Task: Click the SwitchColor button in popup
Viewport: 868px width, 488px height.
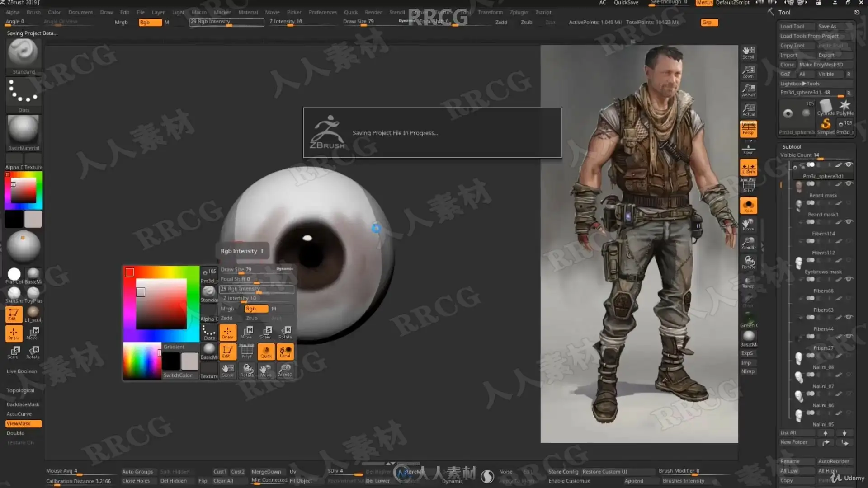Action: [177, 375]
